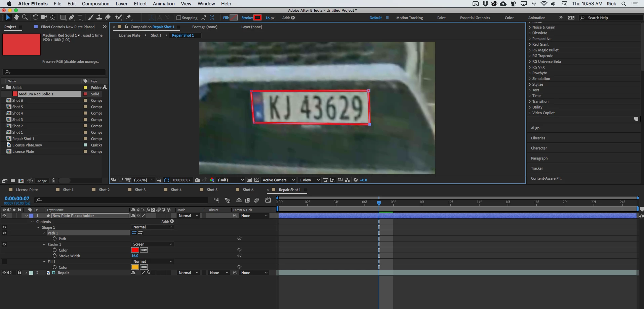Toggle visibility of Stroke 1
644x309 pixels.
(x=4, y=245)
